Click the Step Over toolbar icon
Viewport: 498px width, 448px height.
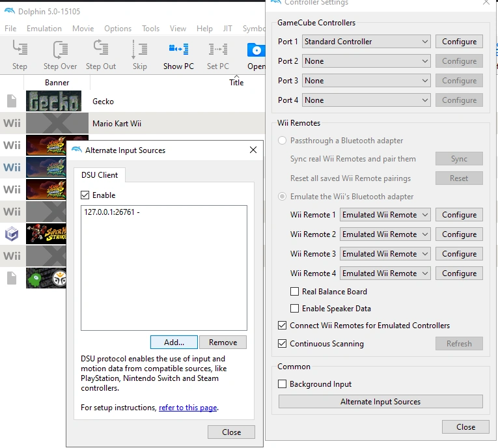click(61, 49)
